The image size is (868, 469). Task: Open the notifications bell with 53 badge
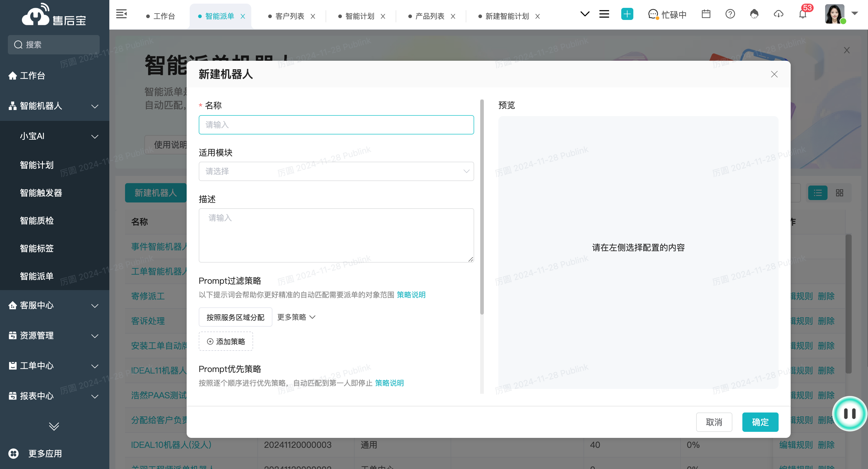[803, 14]
